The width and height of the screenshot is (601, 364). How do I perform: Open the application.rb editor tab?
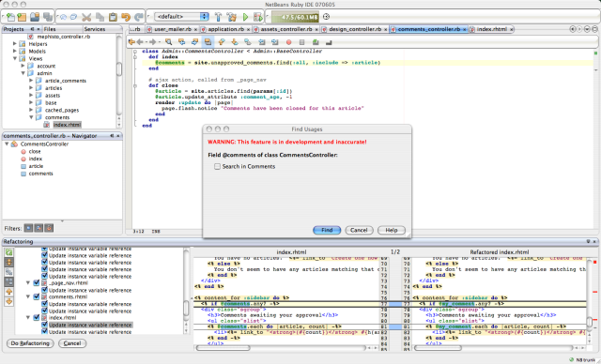tap(225, 29)
